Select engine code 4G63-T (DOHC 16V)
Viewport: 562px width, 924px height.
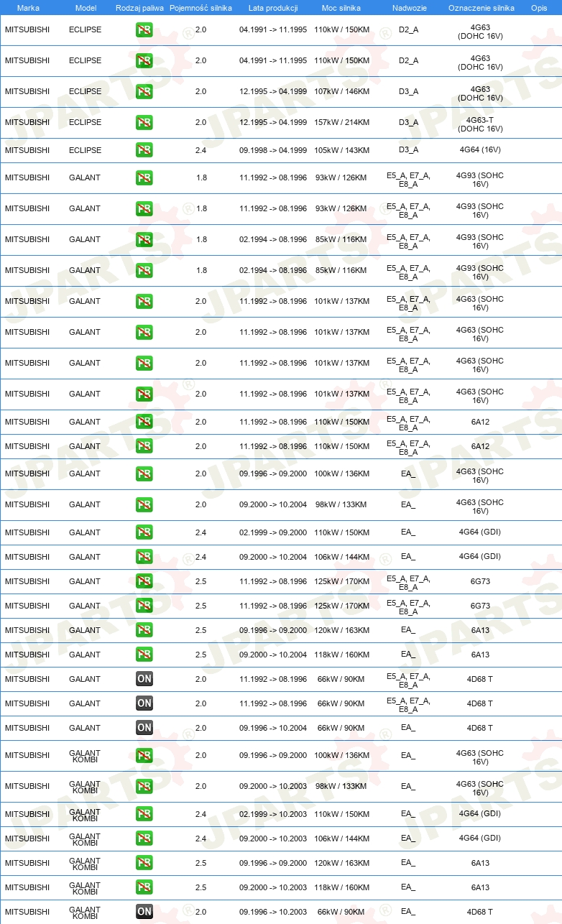[x=480, y=124]
